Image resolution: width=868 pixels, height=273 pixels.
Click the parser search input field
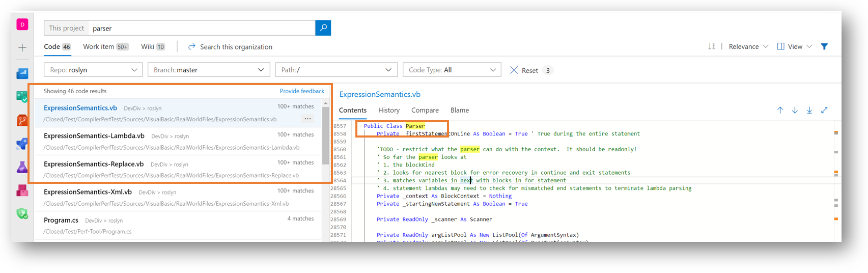click(x=202, y=28)
